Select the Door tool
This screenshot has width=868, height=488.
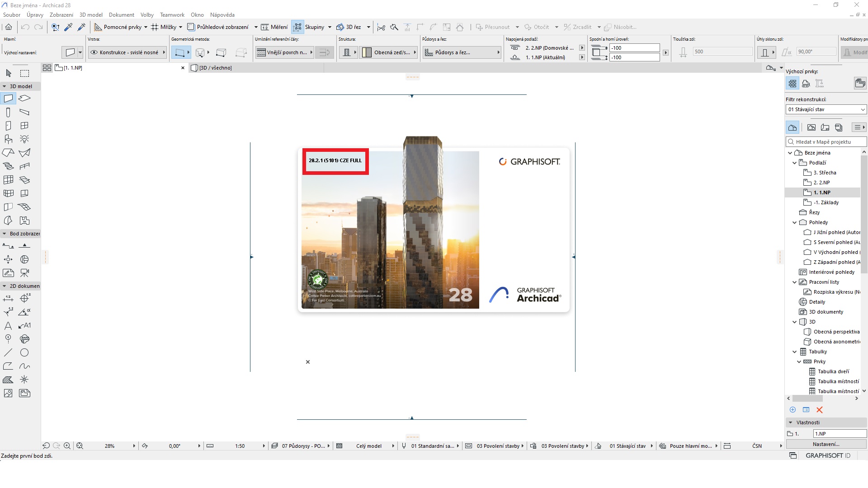(9, 126)
